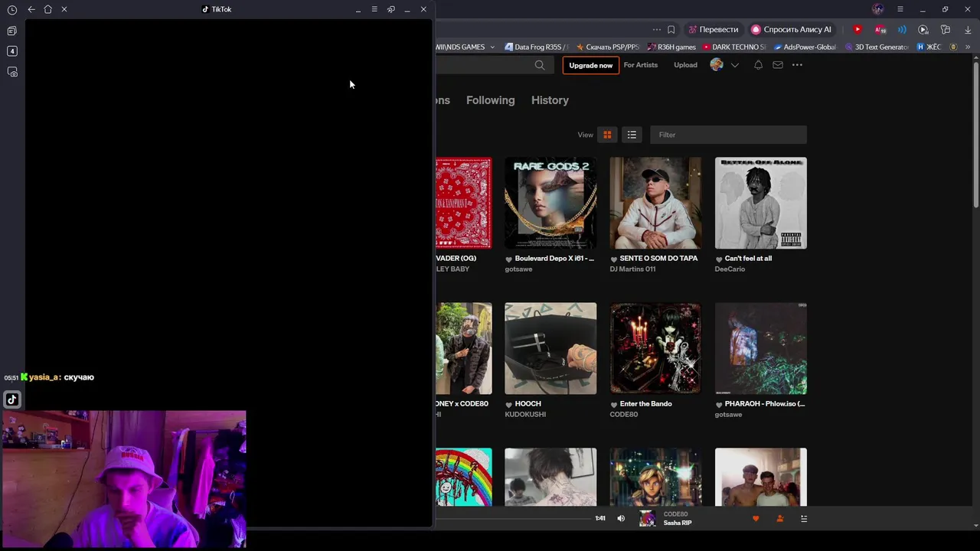Open SoundCloud messages envelope

(778, 65)
